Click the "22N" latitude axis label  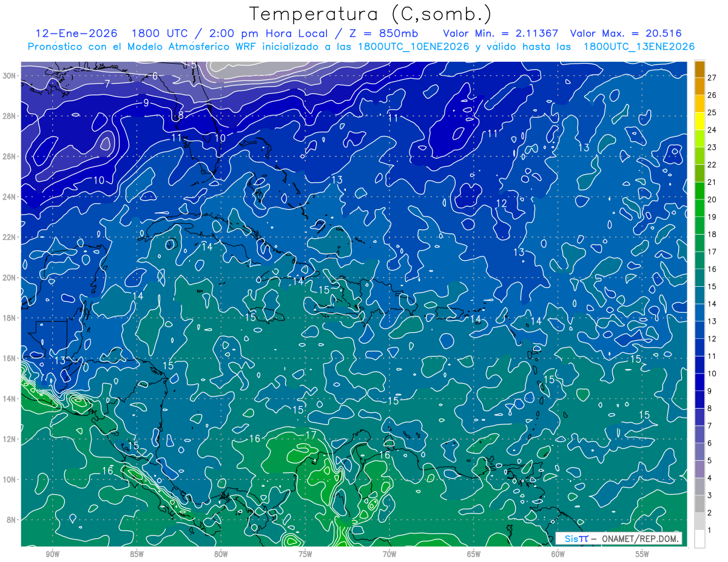pyautogui.click(x=10, y=237)
